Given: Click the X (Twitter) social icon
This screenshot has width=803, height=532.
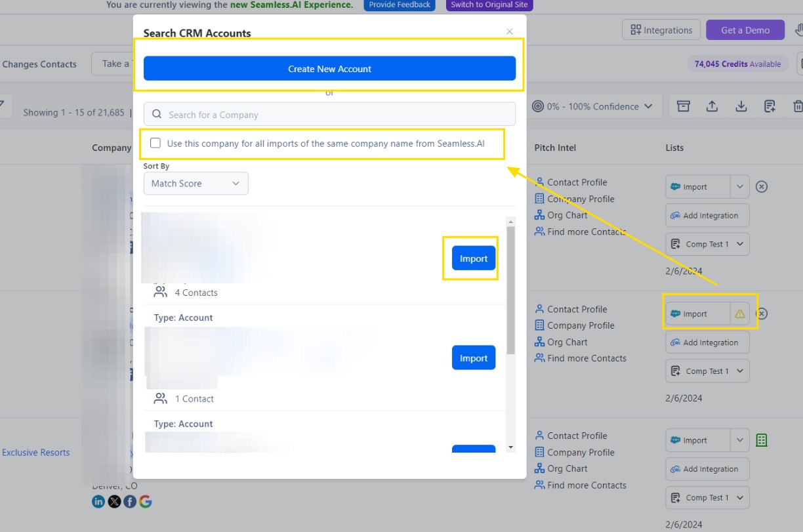Looking at the screenshot, I should point(114,502).
